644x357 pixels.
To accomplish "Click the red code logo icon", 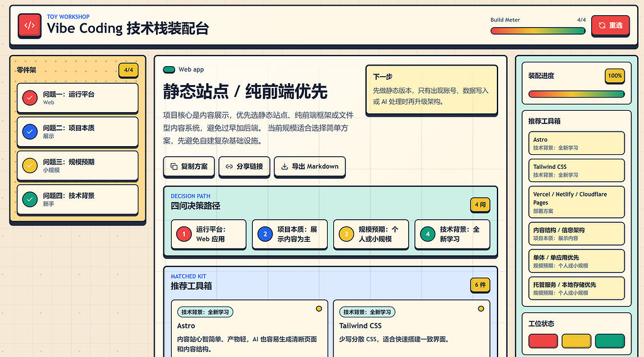I will tap(30, 25).
